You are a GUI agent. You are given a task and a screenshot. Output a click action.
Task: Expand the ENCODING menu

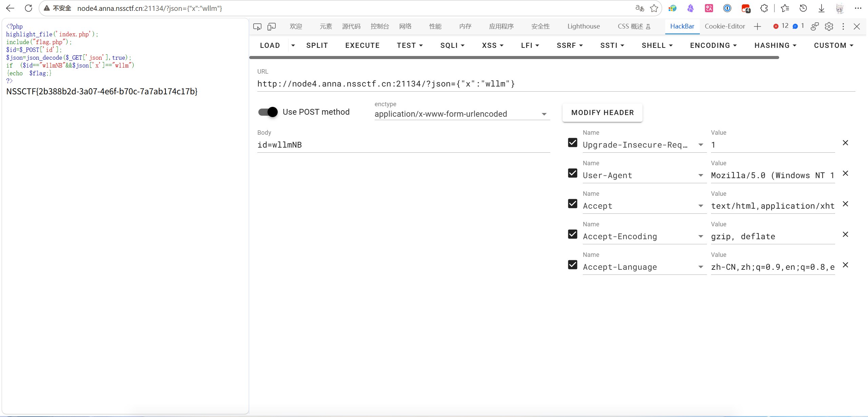tap(713, 45)
